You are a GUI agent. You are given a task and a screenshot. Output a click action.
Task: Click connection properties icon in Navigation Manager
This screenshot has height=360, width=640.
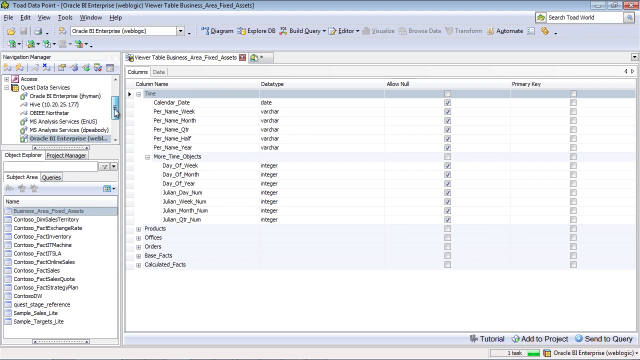tap(62, 68)
